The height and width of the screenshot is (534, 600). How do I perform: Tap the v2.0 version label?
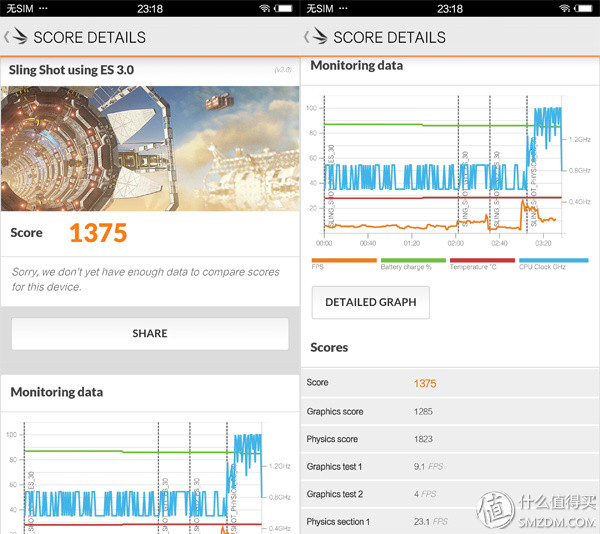coord(283,70)
